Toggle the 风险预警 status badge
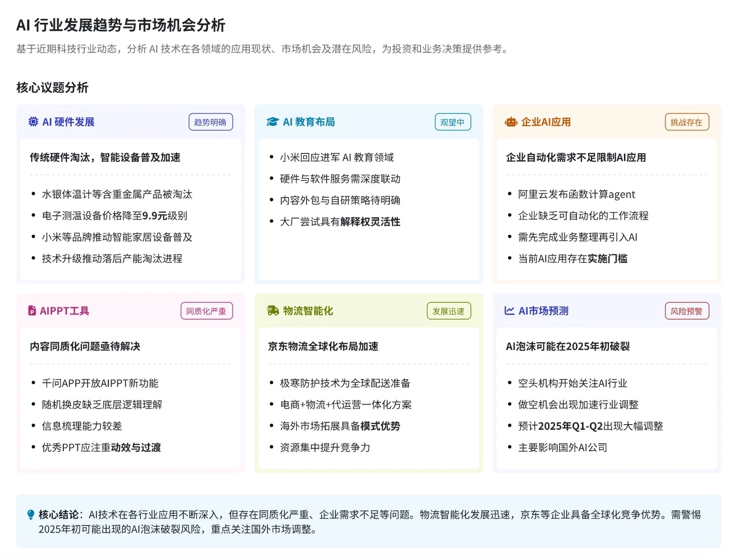750x560 pixels. pyautogui.click(x=687, y=311)
